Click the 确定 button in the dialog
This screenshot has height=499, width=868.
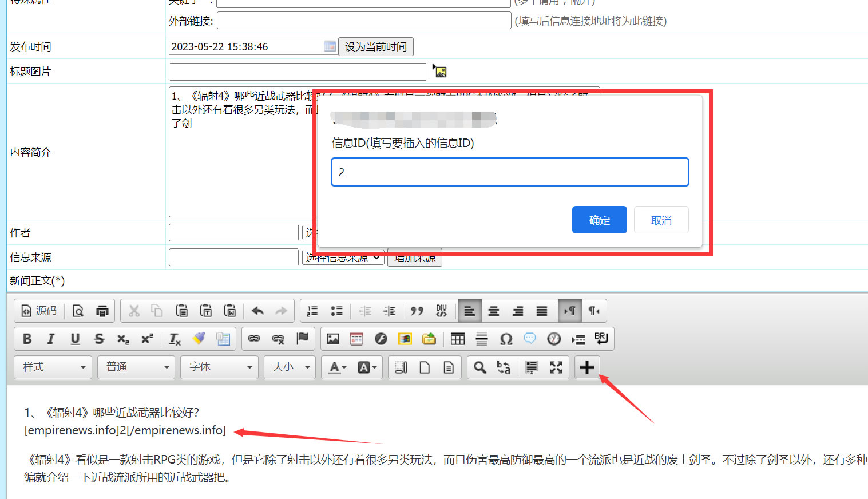[x=599, y=219]
